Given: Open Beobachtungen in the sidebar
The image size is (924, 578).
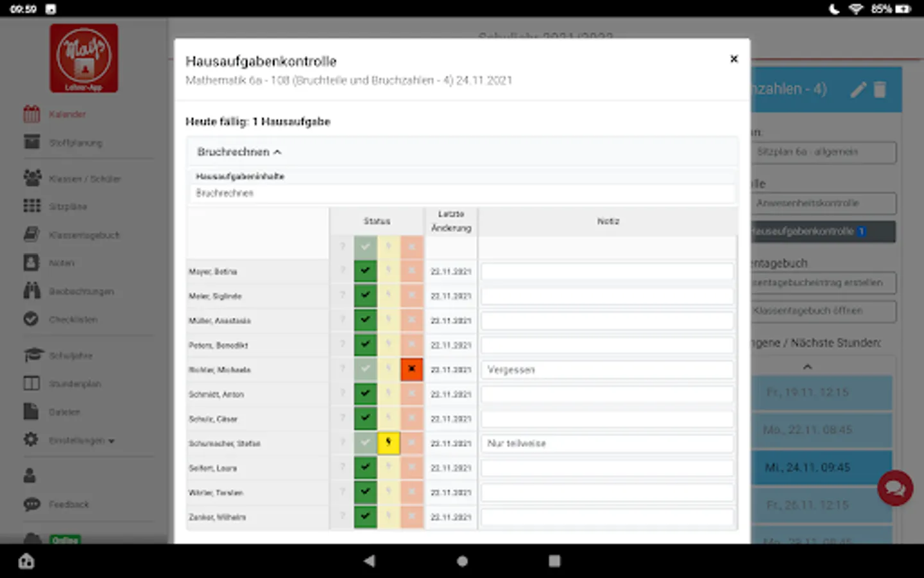Looking at the screenshot, I should pyautogui.click(x=69, y=292).
